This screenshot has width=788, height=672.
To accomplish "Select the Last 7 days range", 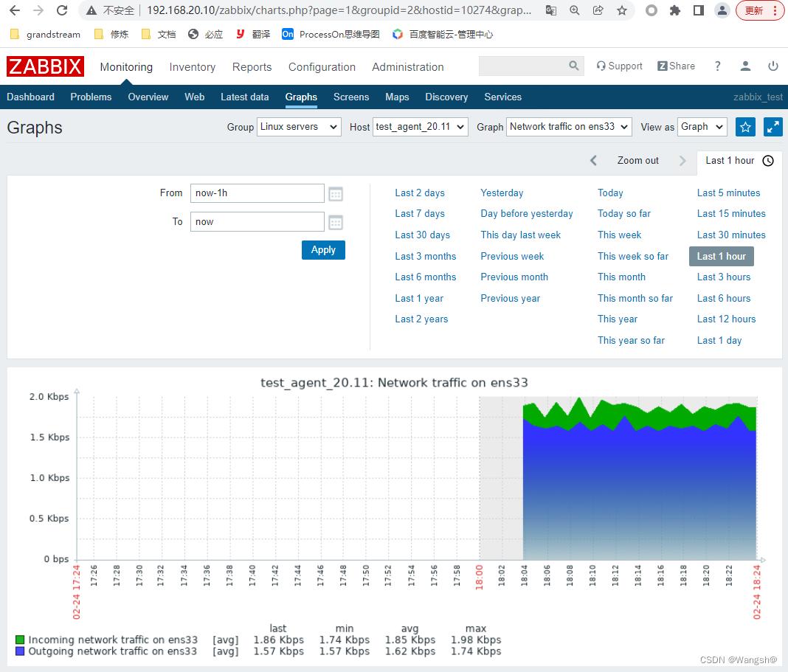I will point(419,214).
